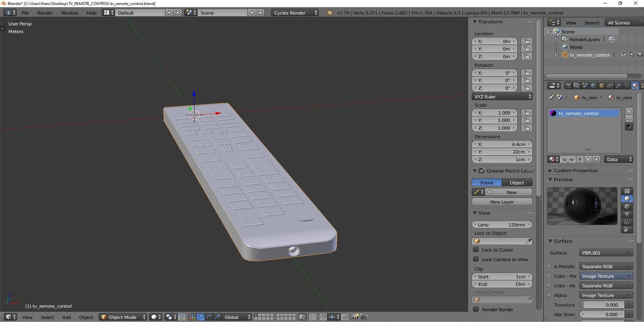Image resolution: width=644 pixels, height=322 pixels.
Task: Open the XYZ Euler rotation mode dropdown
Action: point(502,97)
